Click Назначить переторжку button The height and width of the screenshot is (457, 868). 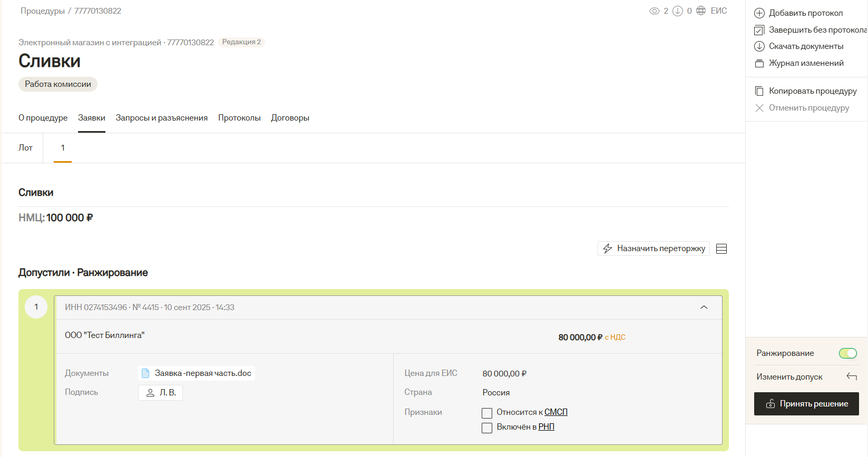coord(654,249)
